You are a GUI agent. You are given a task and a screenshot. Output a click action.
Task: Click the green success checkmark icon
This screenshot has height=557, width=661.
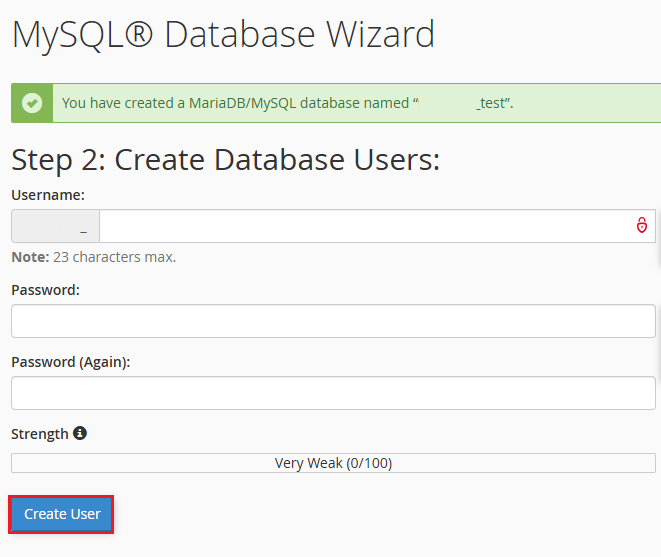(x=32, y=103)
